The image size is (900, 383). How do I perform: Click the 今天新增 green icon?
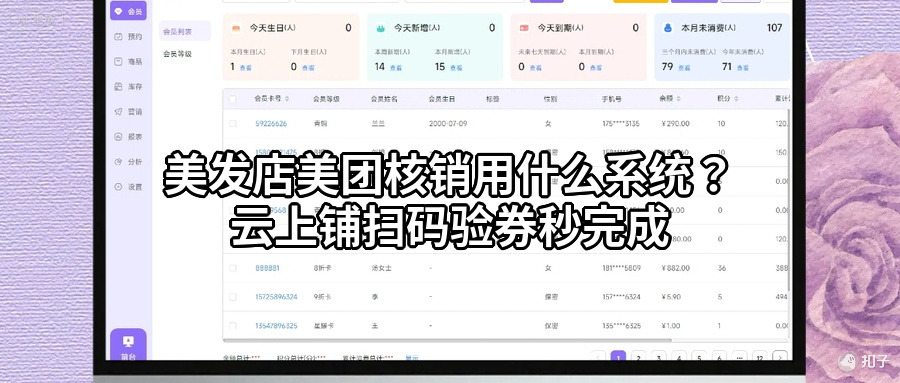click(x=380, y=28)
